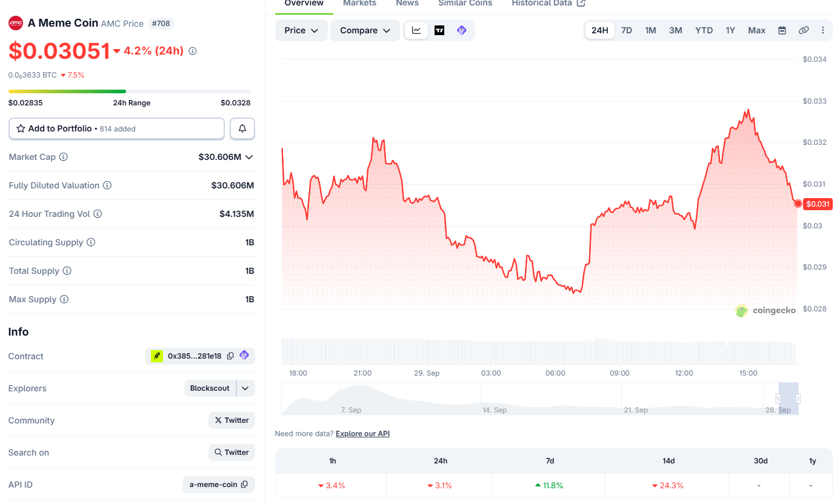Image resolution: width=837 pixels, height=504 pixels.
Task: Expand the Market Cap chevron
Action: pyautogui.click(x=248, y=157)
